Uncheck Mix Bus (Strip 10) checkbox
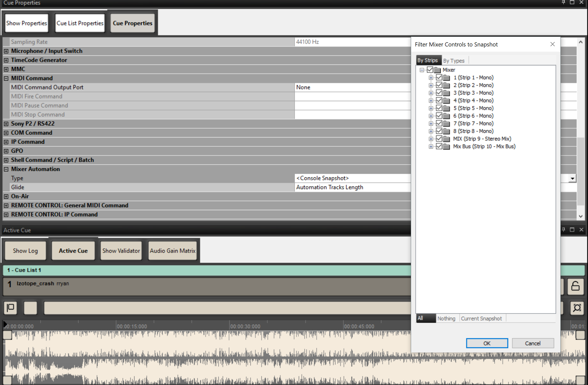This screenshot has height=385, width=588. point(439,146)
